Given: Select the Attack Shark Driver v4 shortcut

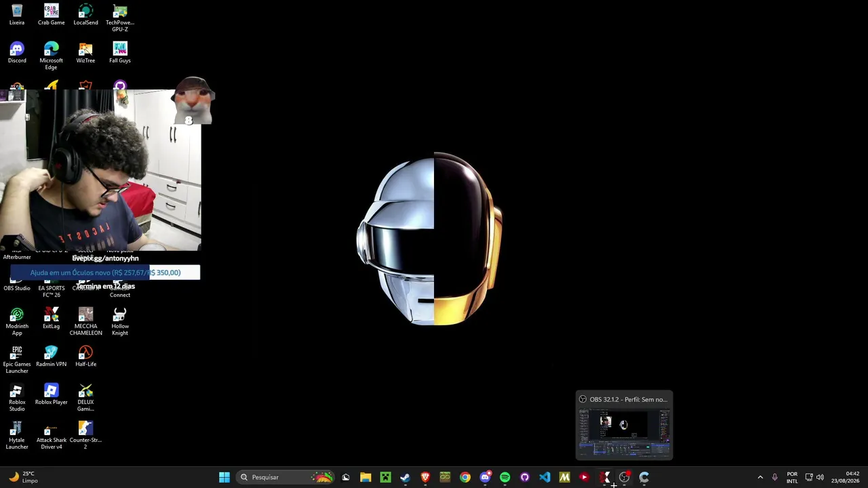Looking at the screenshot, I should (x=52, y=436).
